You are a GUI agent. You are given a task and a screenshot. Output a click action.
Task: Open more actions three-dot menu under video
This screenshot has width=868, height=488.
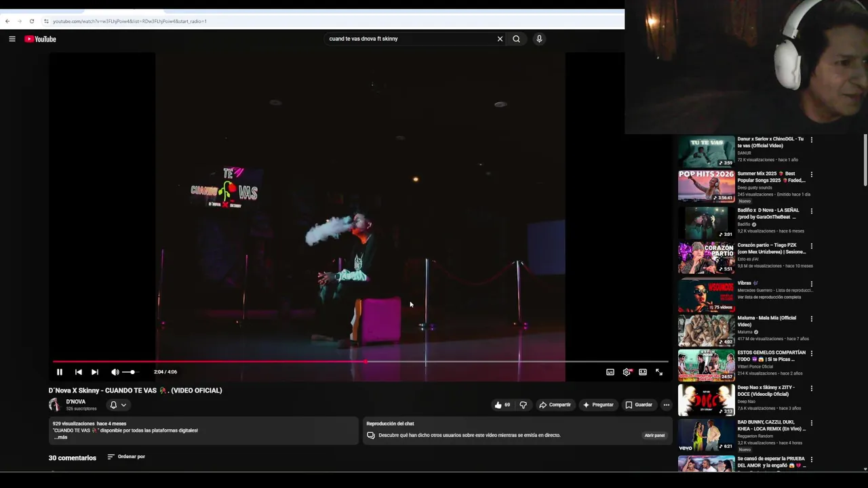pos(666,405)
